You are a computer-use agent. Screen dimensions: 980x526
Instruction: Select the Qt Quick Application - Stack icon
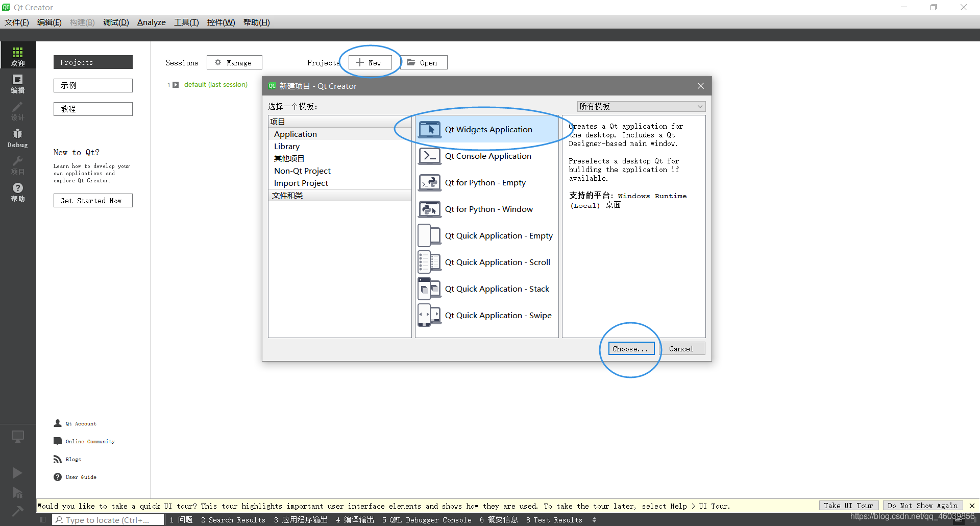point(430,289)
